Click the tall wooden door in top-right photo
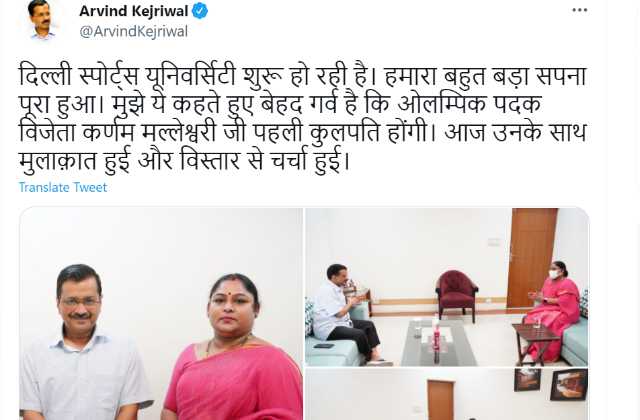The width and height of the screenshot is (640, 420). [x=533, y=257]
